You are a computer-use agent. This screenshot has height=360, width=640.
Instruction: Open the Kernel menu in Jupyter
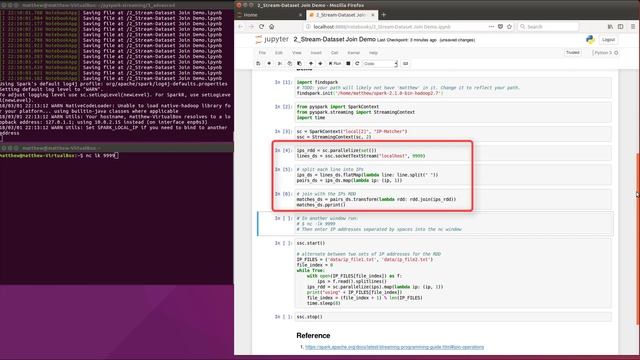353,53
